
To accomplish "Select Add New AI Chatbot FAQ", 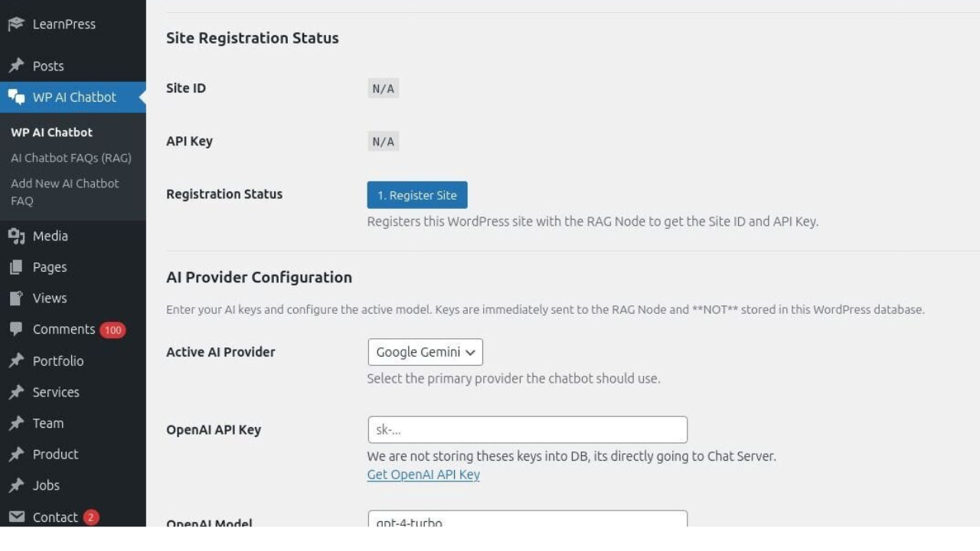I will pyautogui.click(x=64, y=191).
